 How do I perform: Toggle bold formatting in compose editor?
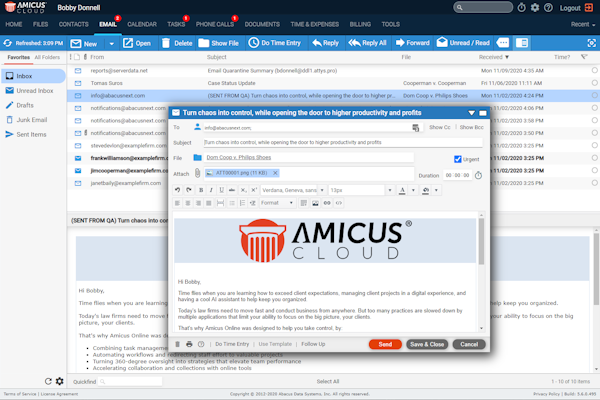pyautogui.click(x=201, y=190)
